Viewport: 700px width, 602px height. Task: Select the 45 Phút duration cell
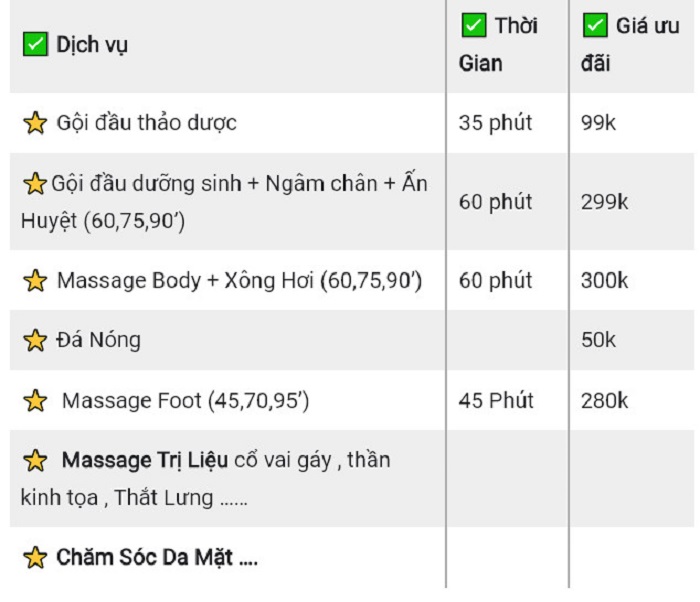coord(496,400)
